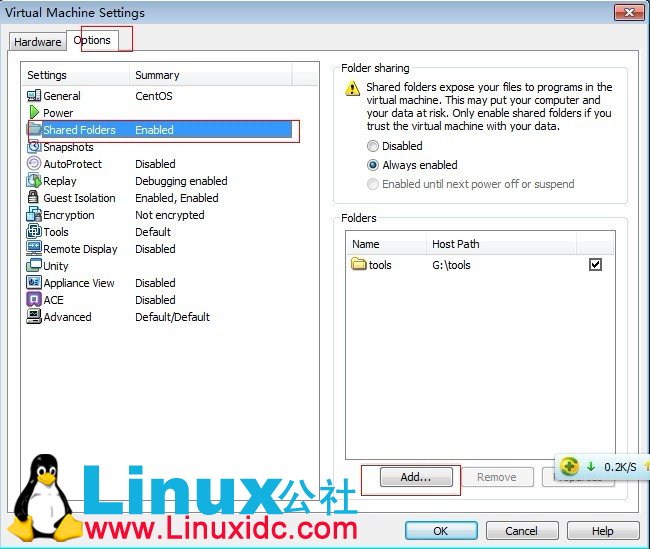Screen dimensions: 650x549
Task: Select the General row text
Action: point(62,96)
